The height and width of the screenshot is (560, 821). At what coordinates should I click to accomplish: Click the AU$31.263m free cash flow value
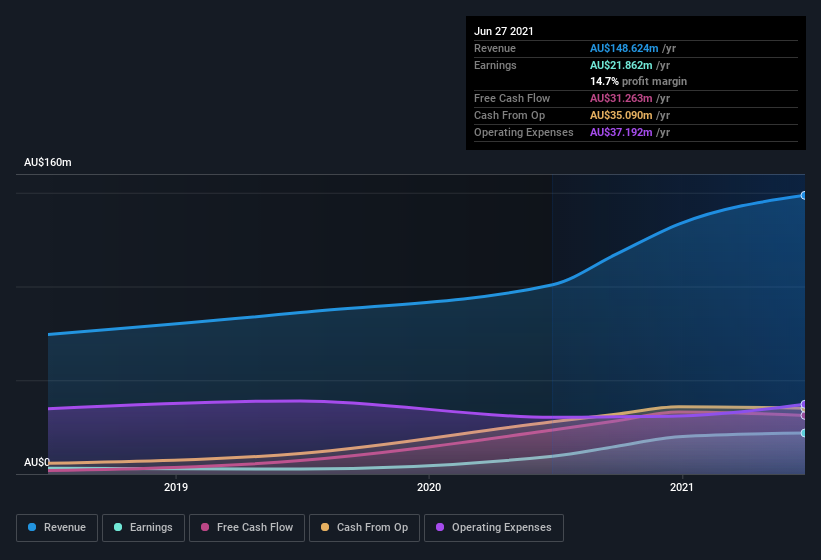pos(621,98)
